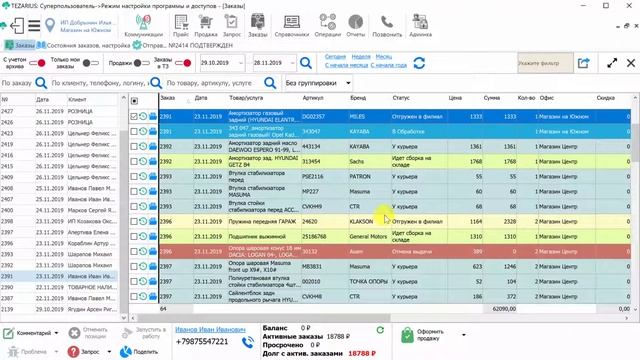Open the Отчеты reports module
The height and width of the screenshot is (360, 640).
(x=356, y=26)
